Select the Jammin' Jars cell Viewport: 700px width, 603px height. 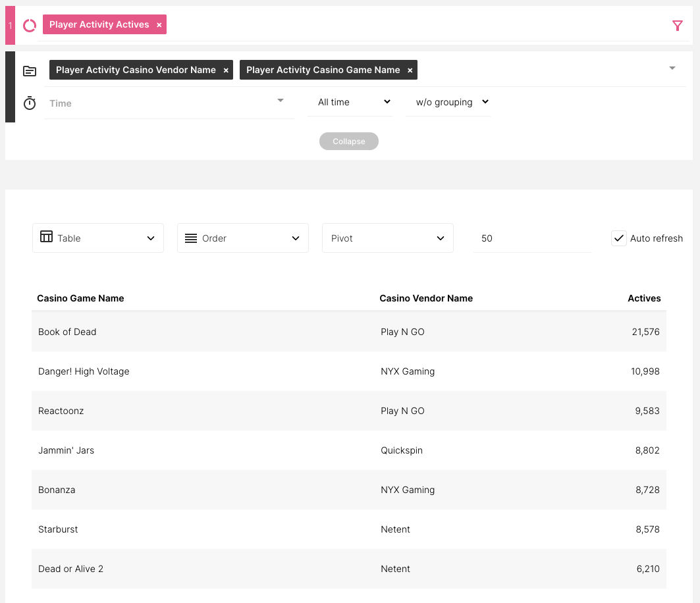pyautogui.click(x=66, y=450)
